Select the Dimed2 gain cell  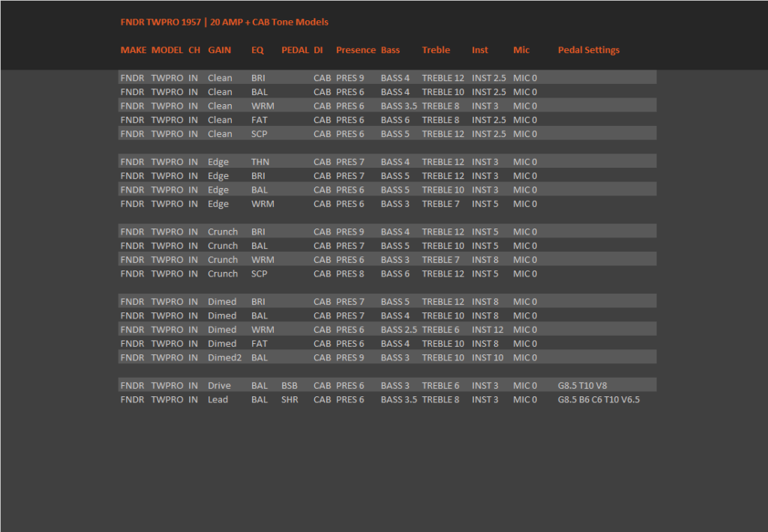point(225,357)
